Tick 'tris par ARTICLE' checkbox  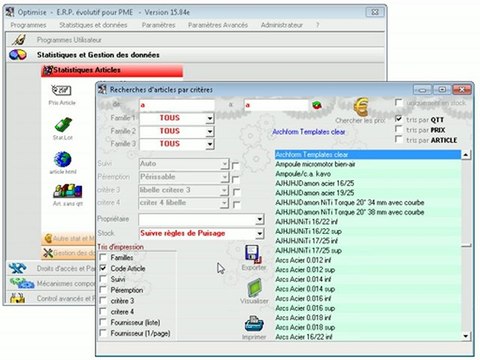pos(398,139)
